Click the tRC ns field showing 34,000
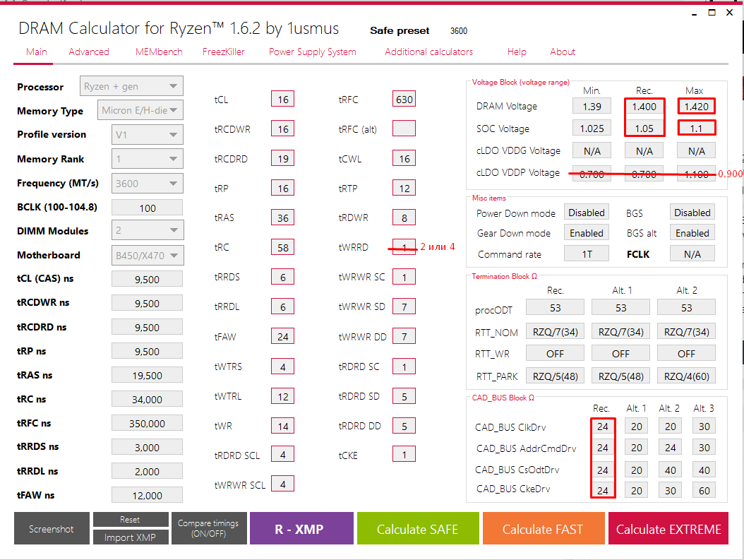 pyautogui.click(x=147, y=399)
